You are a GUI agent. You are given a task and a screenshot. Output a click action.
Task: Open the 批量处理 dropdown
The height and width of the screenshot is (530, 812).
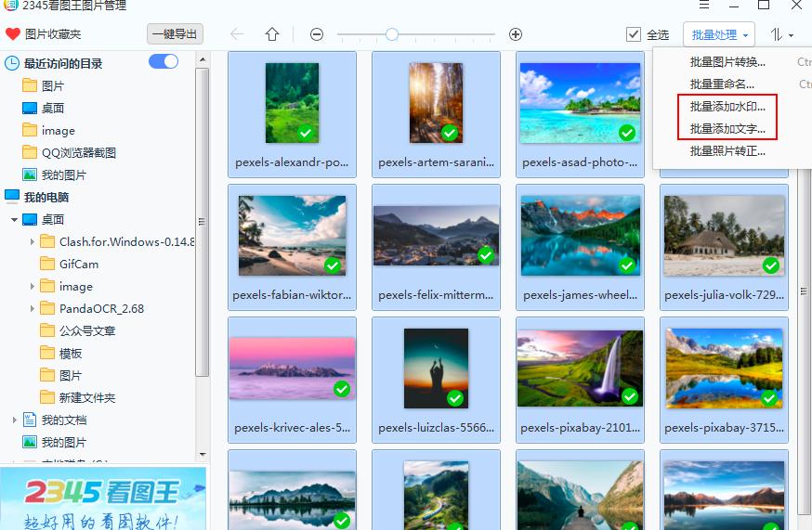(x=719, y=34)
